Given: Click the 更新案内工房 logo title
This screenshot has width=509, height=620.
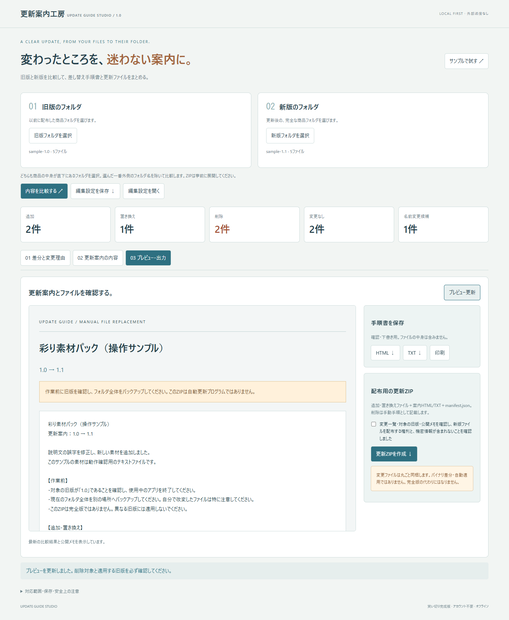Looking at the screenshot, I should point(42,14).
